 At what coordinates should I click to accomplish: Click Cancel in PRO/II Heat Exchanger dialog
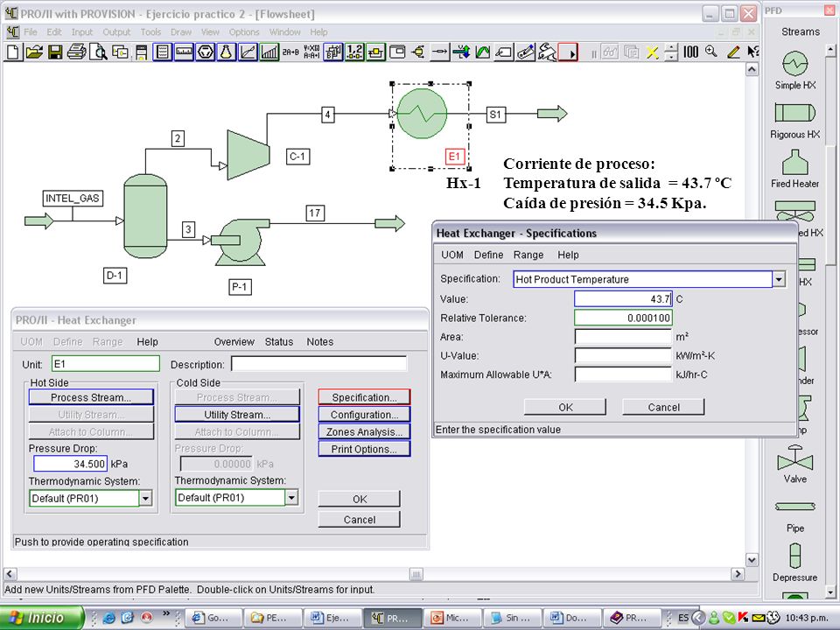(360, 520)
